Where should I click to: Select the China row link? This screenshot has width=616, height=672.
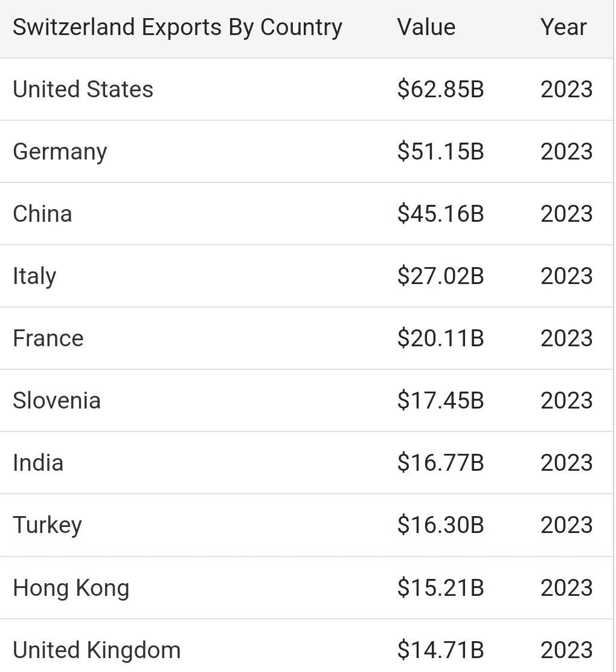pos(42,214)
